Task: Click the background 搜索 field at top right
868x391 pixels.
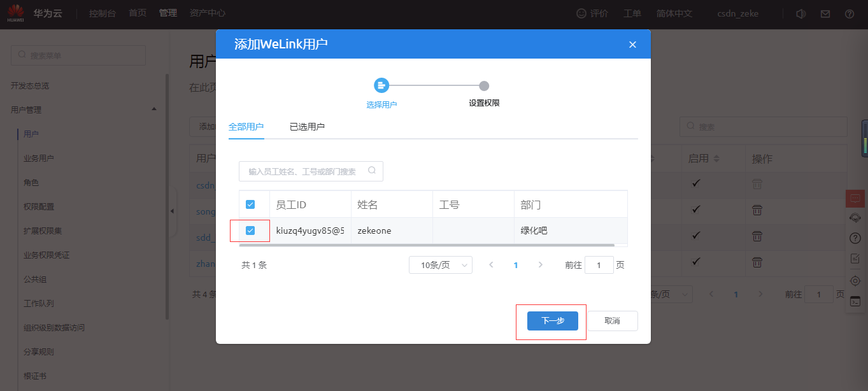Action: click(763, 127)
